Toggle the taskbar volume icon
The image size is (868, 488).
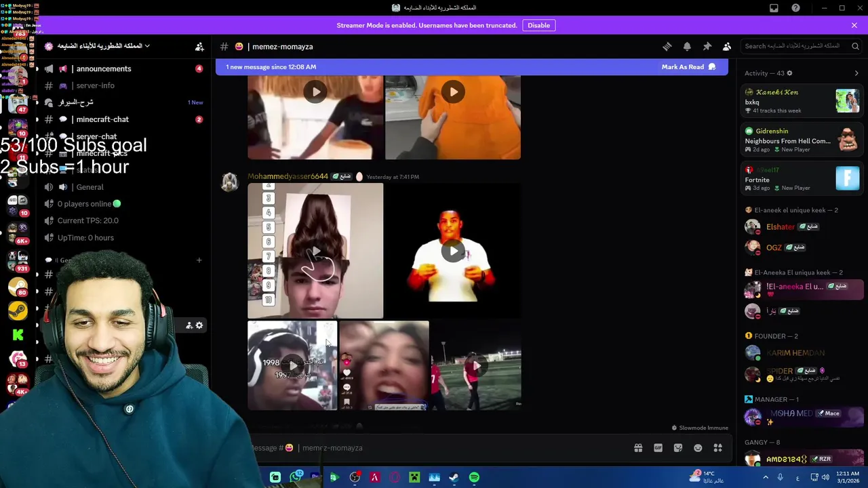click(x=825, y=477)
